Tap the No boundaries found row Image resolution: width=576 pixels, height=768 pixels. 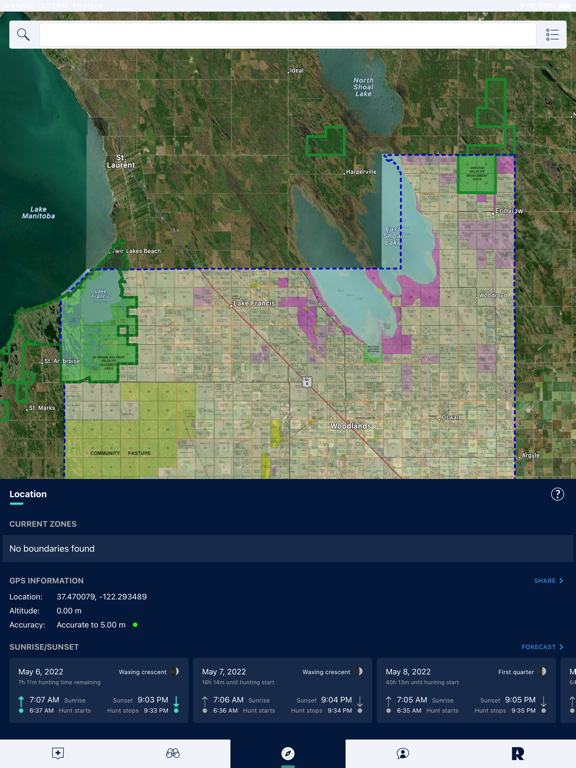288,549
